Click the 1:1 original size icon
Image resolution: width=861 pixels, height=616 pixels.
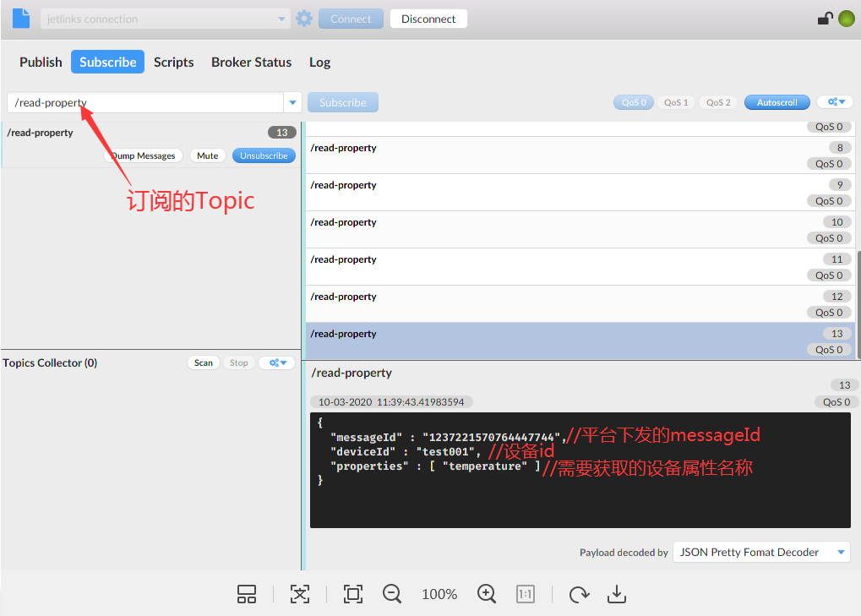526,594
